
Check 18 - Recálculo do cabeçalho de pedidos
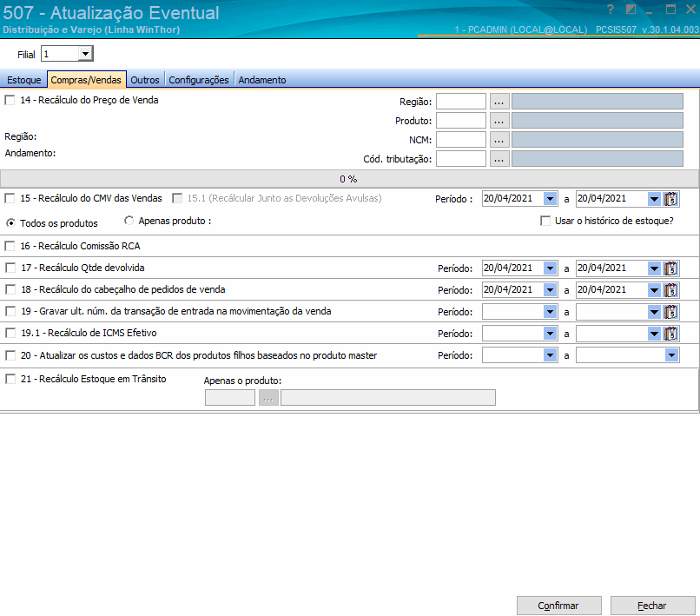coord(10,289)
